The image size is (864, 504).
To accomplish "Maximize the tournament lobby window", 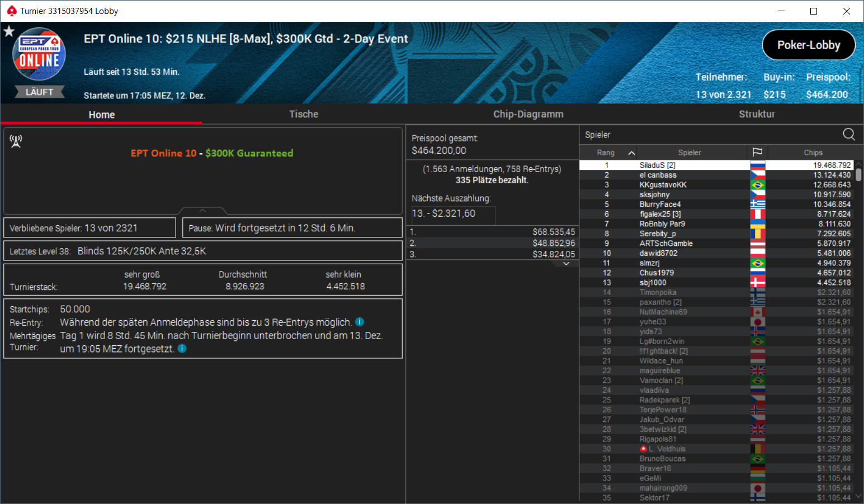I will [x=814, y=11].
